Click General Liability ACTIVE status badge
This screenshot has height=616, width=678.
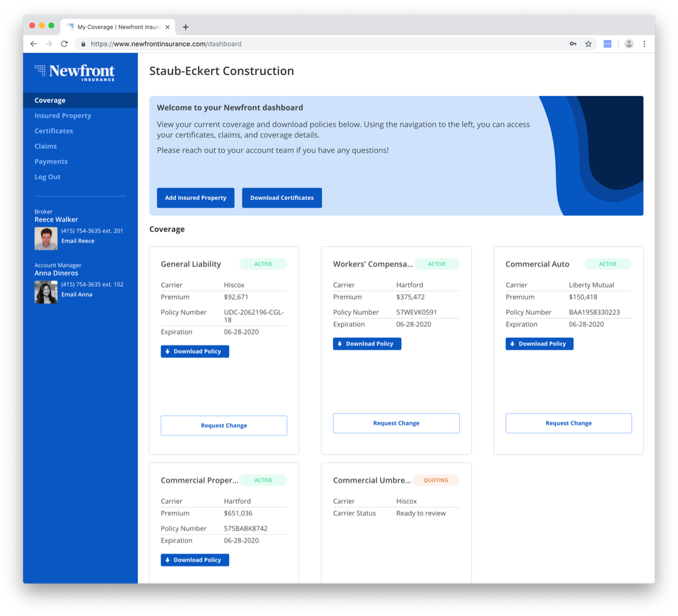tap(263, 264)
